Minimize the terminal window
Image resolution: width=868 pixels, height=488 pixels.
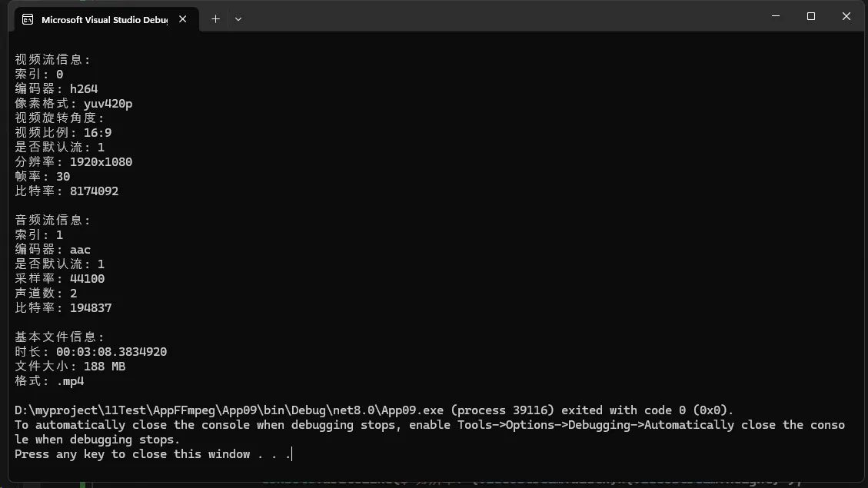point(775,16)
